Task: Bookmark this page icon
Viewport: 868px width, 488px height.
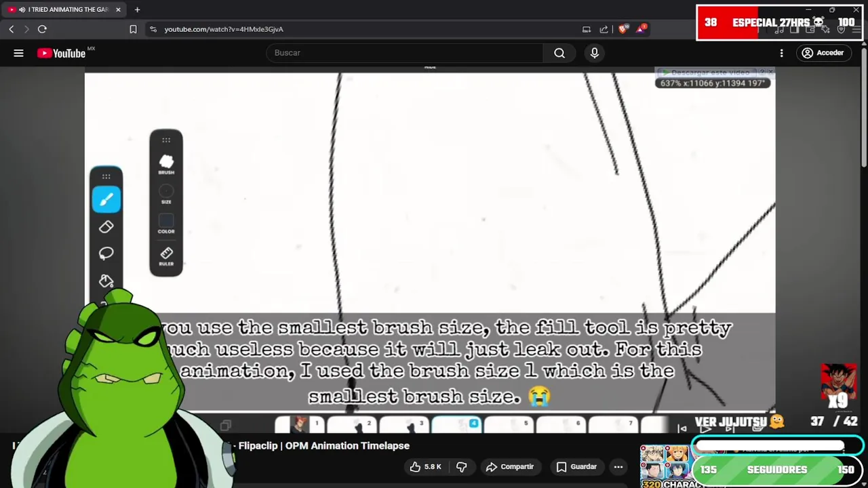Action: click(133, 29)
